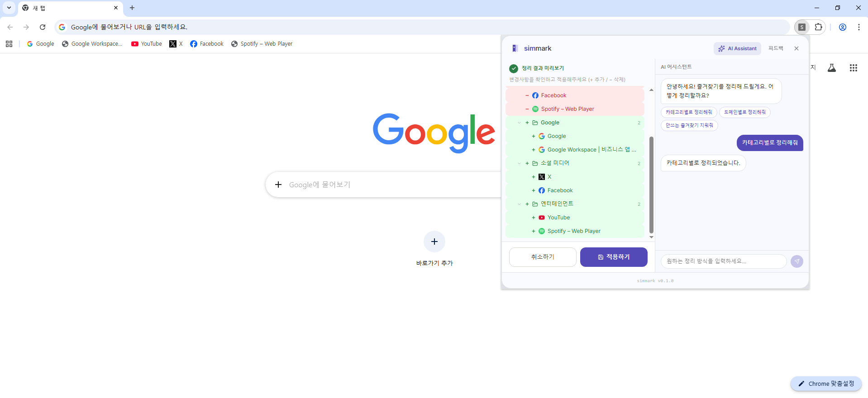The image size is (868, 398).
Task: Select the 도메인별로 정리해줘 suggestion chip
Action: 744,112
